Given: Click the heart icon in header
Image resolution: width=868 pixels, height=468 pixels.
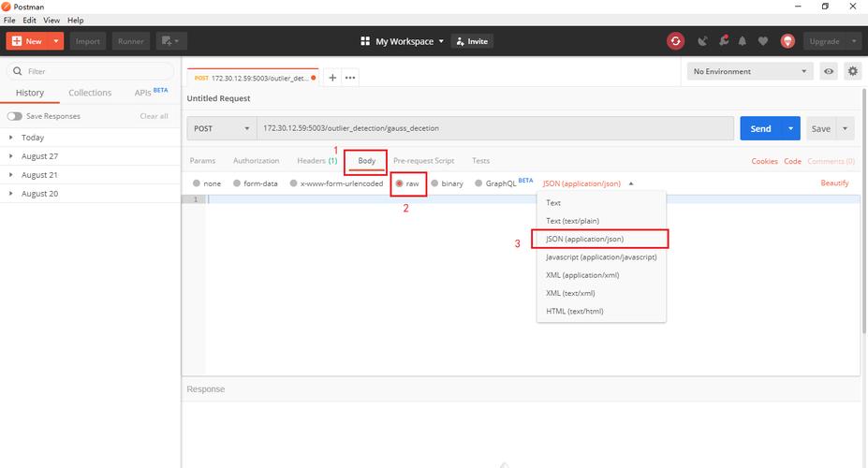Looking at the screenshot, I should point(763,41).
